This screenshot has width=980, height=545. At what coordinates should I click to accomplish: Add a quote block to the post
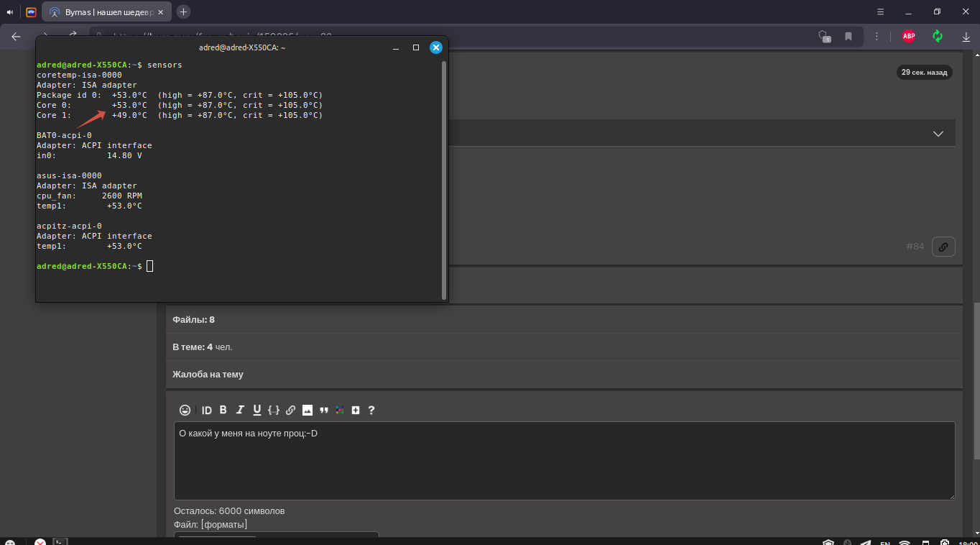pos(324,410)
